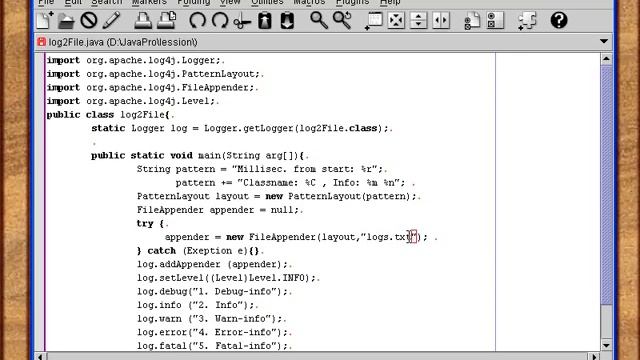Image resolution: width=640 pixels, height=360 pixels.
Task: Save the buffer with the pencil icon
Action: click(111, 20)
